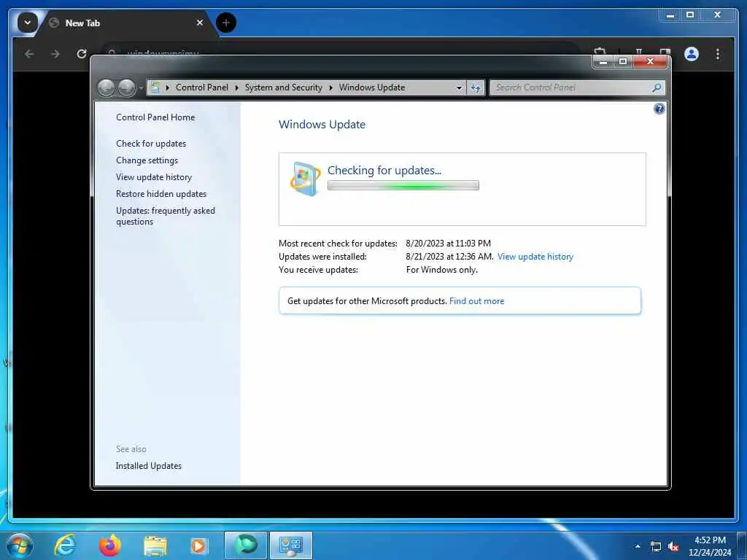Open Windows Update help icon
The image size is (747, 560).
click(x=659, y=109)
